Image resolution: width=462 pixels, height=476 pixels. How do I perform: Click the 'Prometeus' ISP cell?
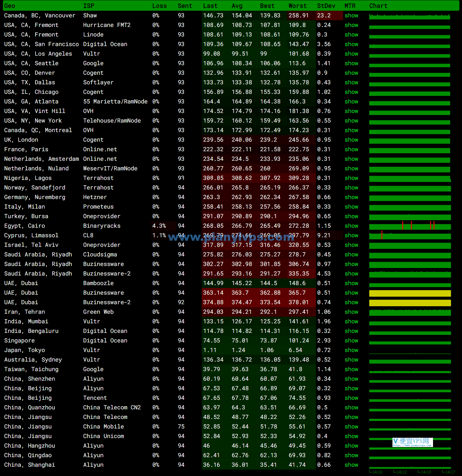pos(98,207)
